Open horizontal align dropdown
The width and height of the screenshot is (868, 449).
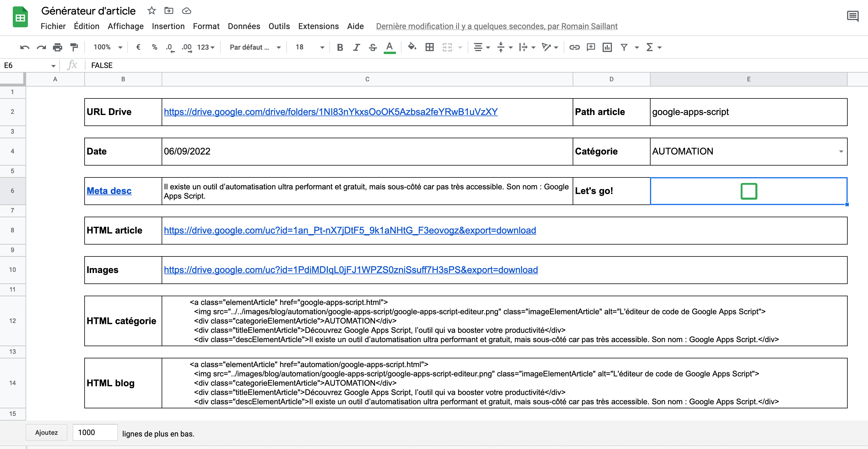click(481, 47)
